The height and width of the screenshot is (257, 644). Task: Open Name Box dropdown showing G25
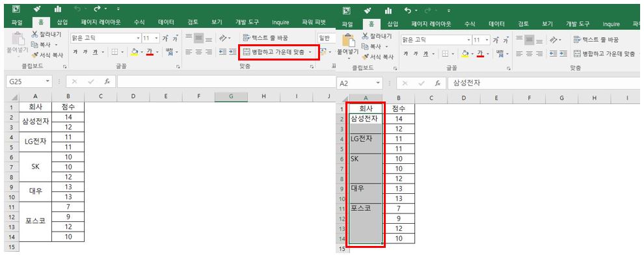tap(48, 82)
